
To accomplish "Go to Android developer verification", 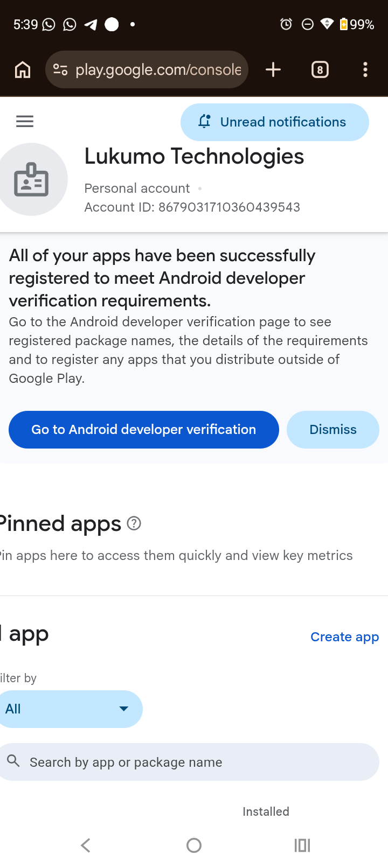I will pyautogui.click(x=144, y=430).
